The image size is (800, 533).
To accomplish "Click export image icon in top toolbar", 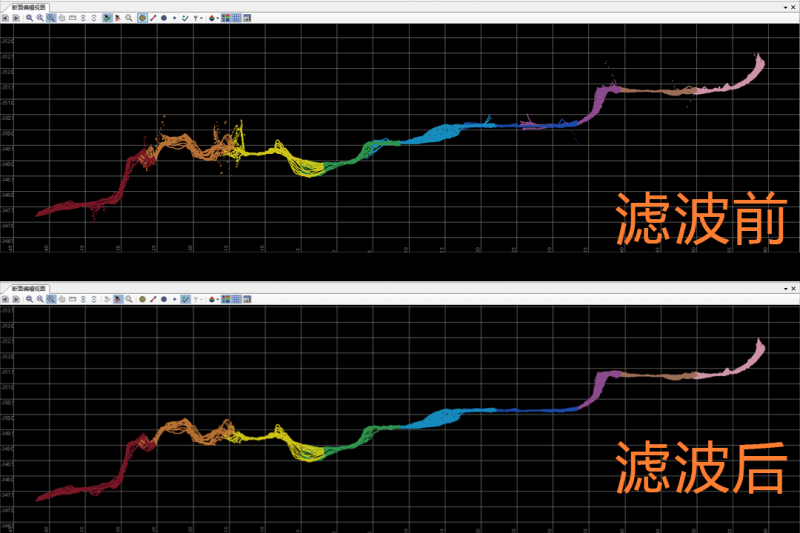I will [247, 18].
